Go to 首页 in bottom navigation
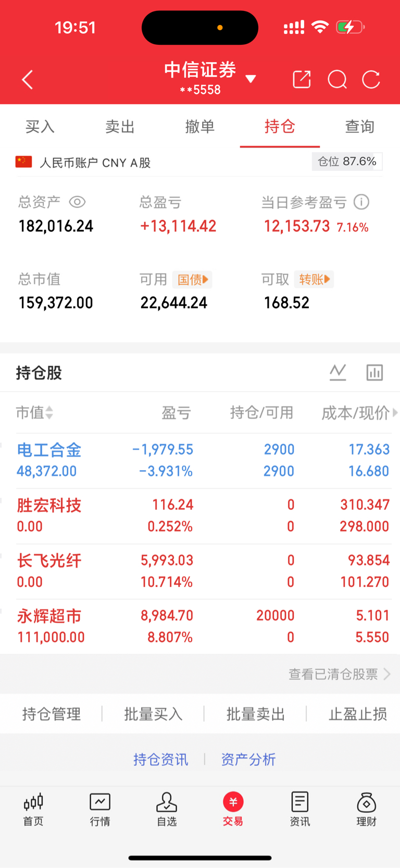The width and height of the screenshot is (400, 868). tap(33, 810)
